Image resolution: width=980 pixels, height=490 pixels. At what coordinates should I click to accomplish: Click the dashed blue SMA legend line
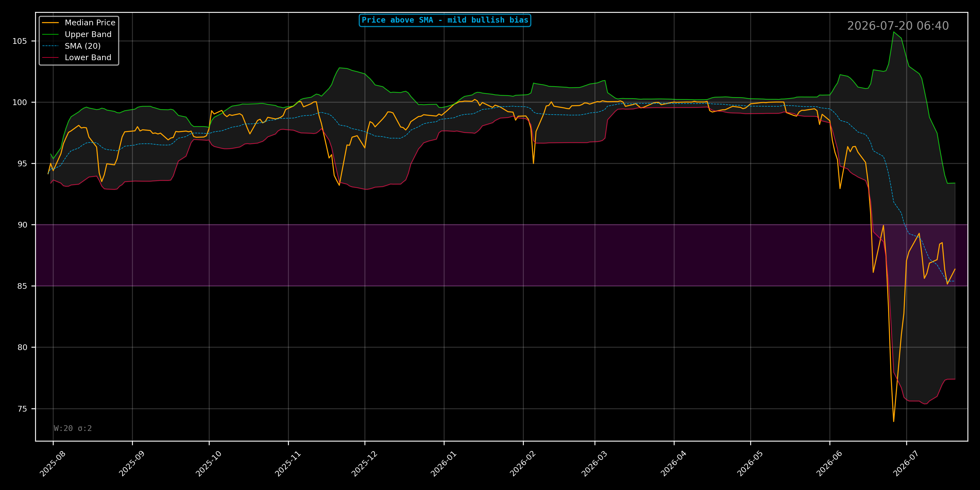tap(50, 46)
